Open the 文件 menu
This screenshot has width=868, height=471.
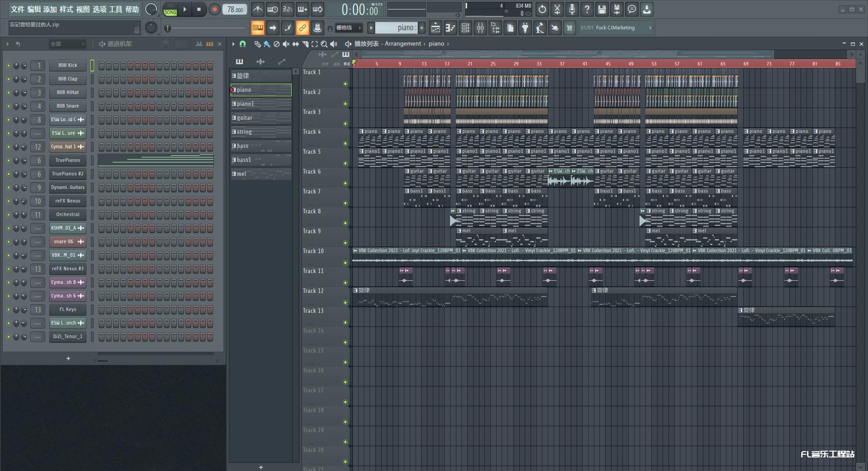click(x=18, y=9)
